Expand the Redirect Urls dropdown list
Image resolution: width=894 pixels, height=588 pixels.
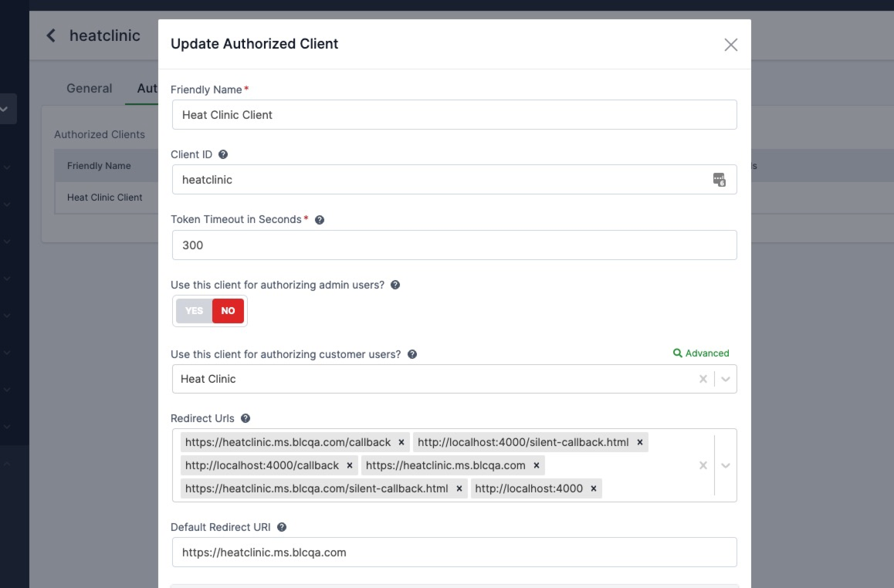click(x=725, y=465)
